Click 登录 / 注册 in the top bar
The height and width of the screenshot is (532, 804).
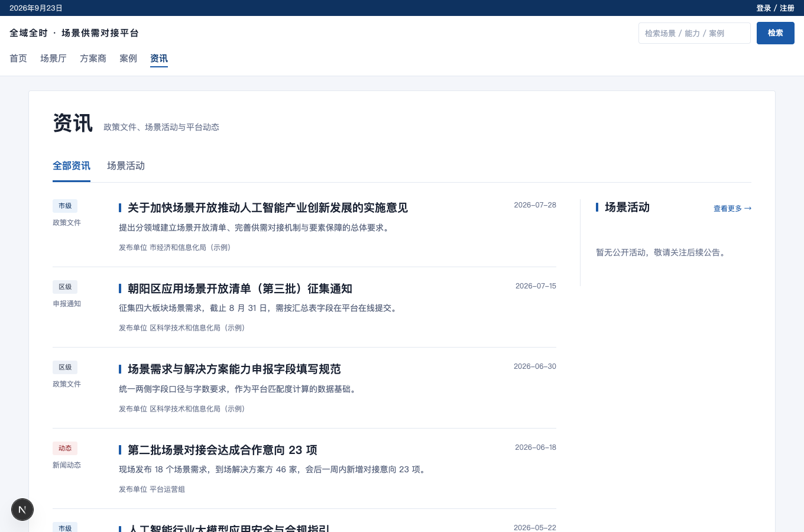click(x=775, y=8)
